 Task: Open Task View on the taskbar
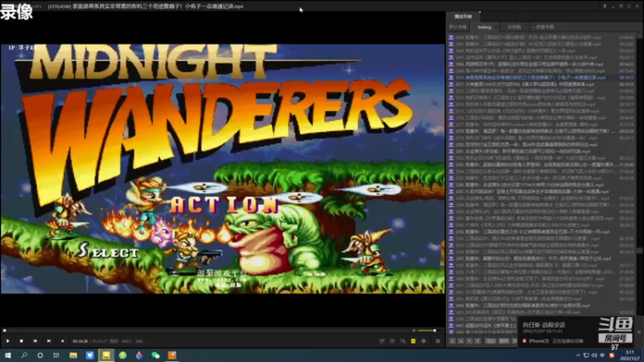click(56, 356)
